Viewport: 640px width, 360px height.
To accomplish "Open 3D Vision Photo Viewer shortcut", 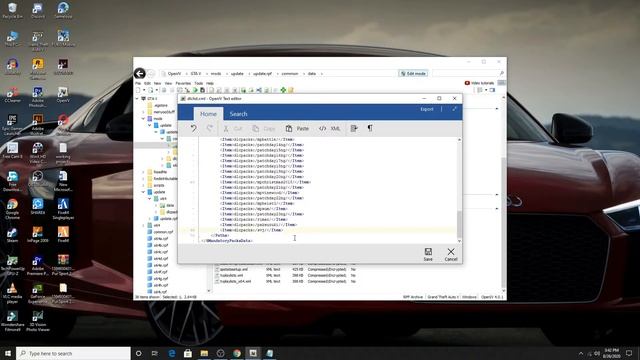I will [38, 321].
